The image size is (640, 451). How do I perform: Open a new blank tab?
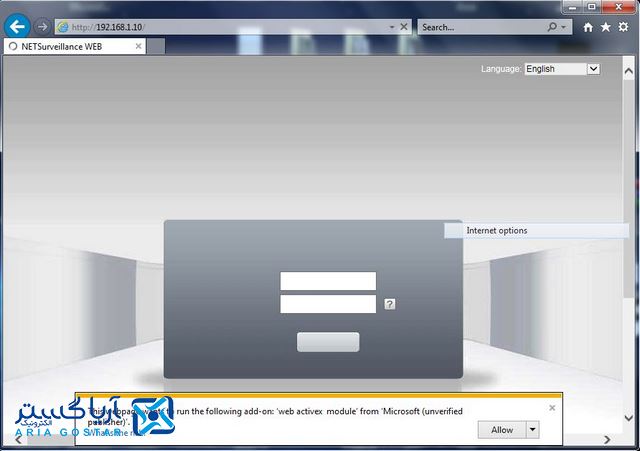pyautogui.click(x=156, y=47)
